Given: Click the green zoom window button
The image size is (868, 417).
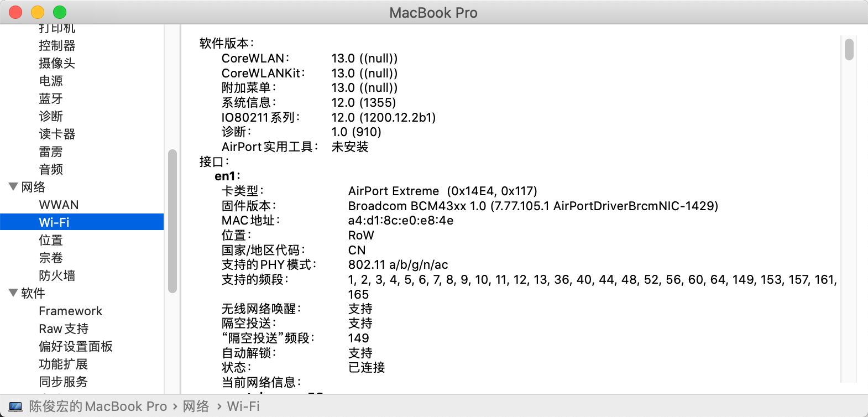Looking at the screenshot, I should (60, 12).
